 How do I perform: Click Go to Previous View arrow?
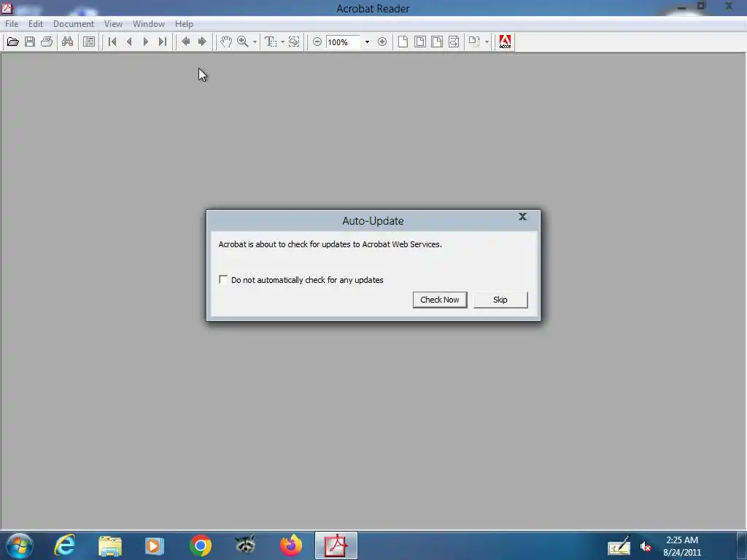point(186,42)
